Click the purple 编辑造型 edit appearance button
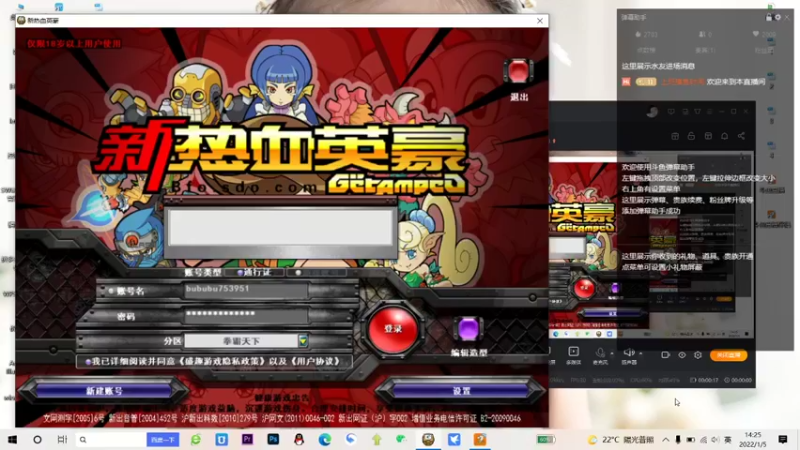 (x=468, y=330)
